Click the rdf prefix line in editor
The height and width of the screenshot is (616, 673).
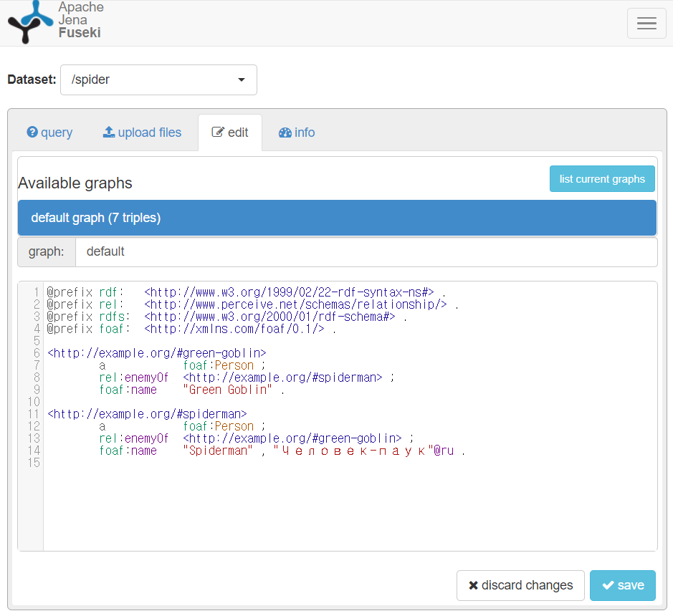[x=247, y=292]
